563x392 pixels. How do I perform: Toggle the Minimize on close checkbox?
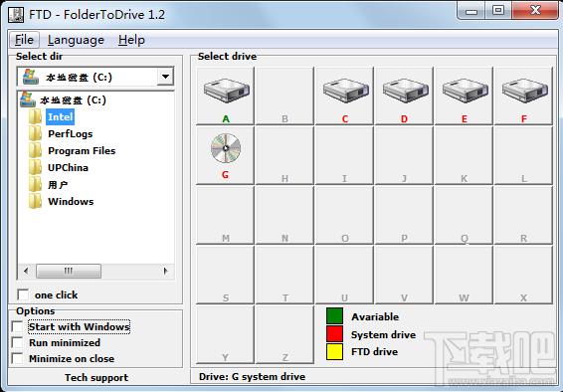tap(17, 358)
